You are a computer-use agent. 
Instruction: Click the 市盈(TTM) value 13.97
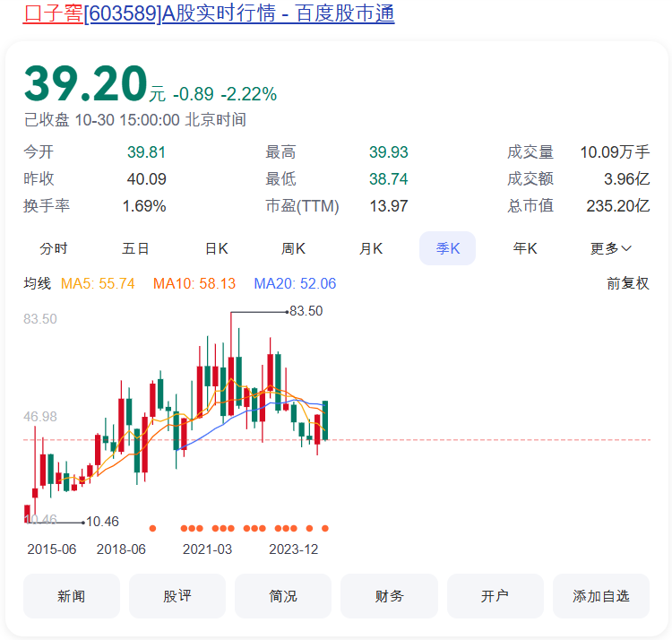389,206
